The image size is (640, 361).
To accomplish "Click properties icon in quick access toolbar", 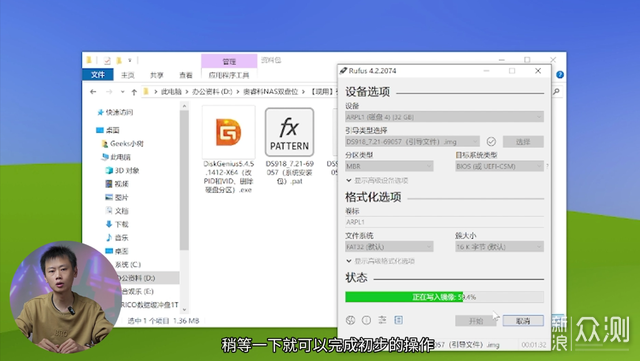I will point(107,60).
